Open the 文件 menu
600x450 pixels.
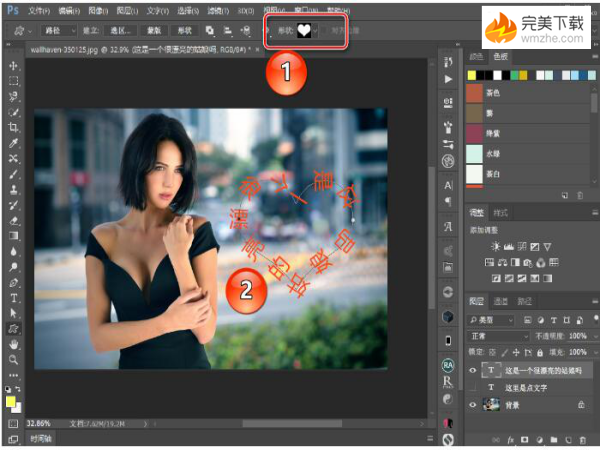[x=39, y=11]
